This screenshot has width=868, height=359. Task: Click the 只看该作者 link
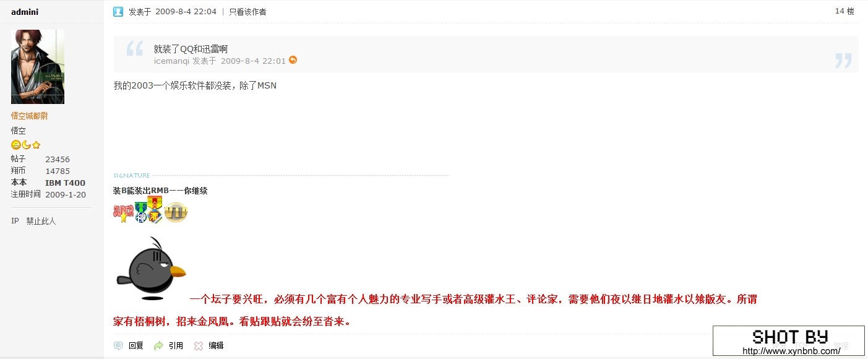pyautogui.click(x=247, y=11)
